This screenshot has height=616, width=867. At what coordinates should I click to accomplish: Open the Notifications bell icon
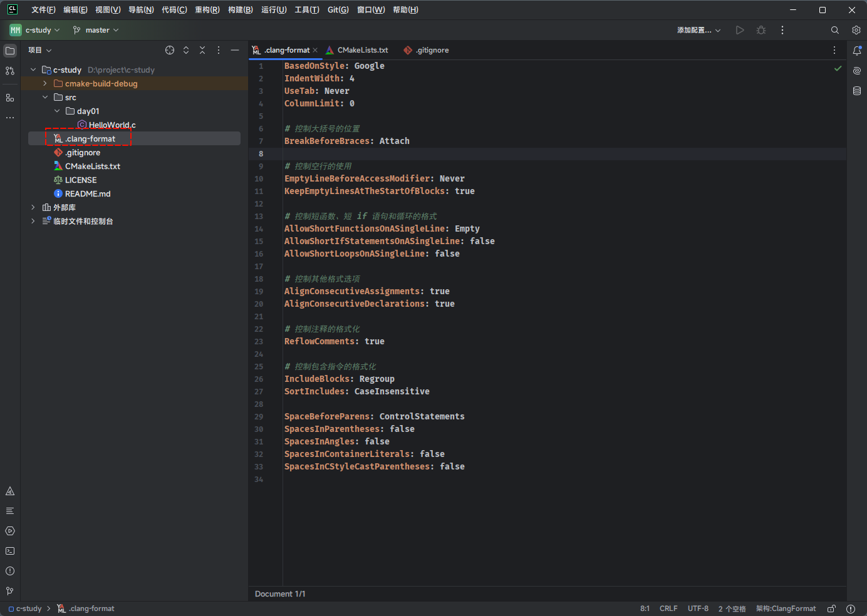pyautogui.click(x=857, y=51)
